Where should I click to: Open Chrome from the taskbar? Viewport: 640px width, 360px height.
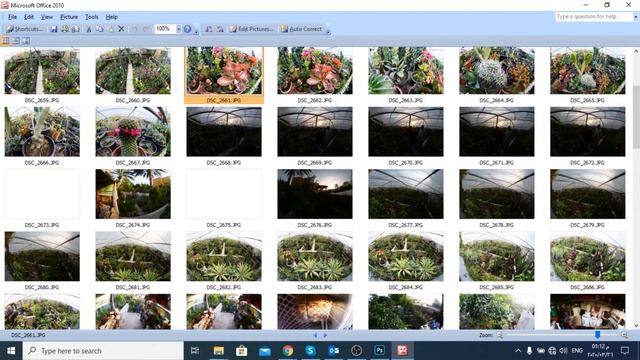pyautogui.click(x=288, y=350)
